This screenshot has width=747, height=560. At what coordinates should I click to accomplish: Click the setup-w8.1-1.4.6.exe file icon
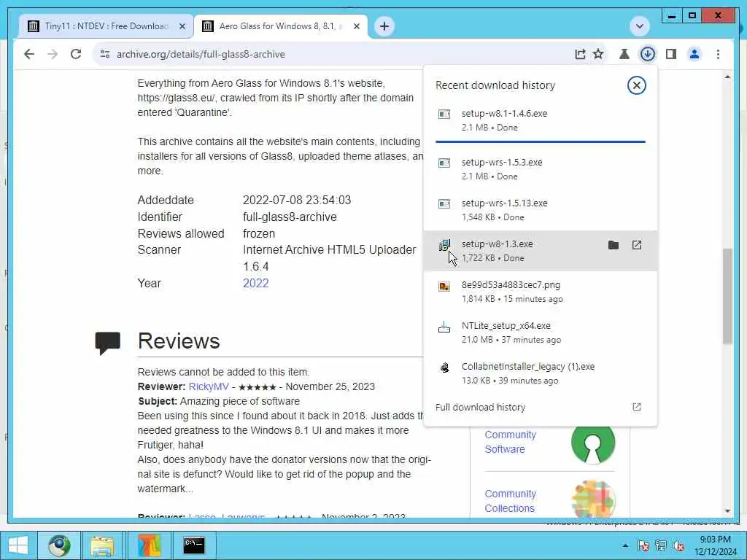pyautogui.click(x=444, y=114)
